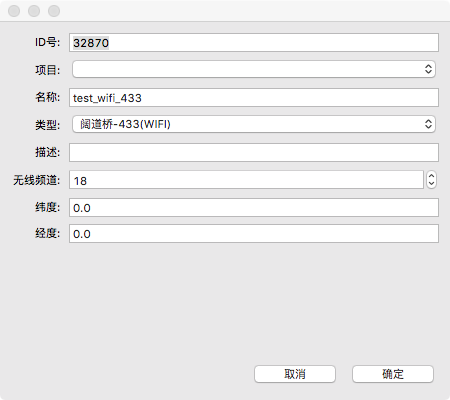Click the empty 描述 text field

[254, 153]
